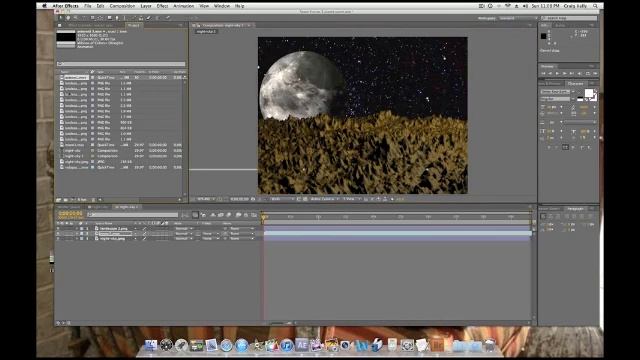The height and width of the screenshot is (360, 640).
Task: Enable Motion Blur for composition
Action: pyautogui.click(x=229, y=215)
